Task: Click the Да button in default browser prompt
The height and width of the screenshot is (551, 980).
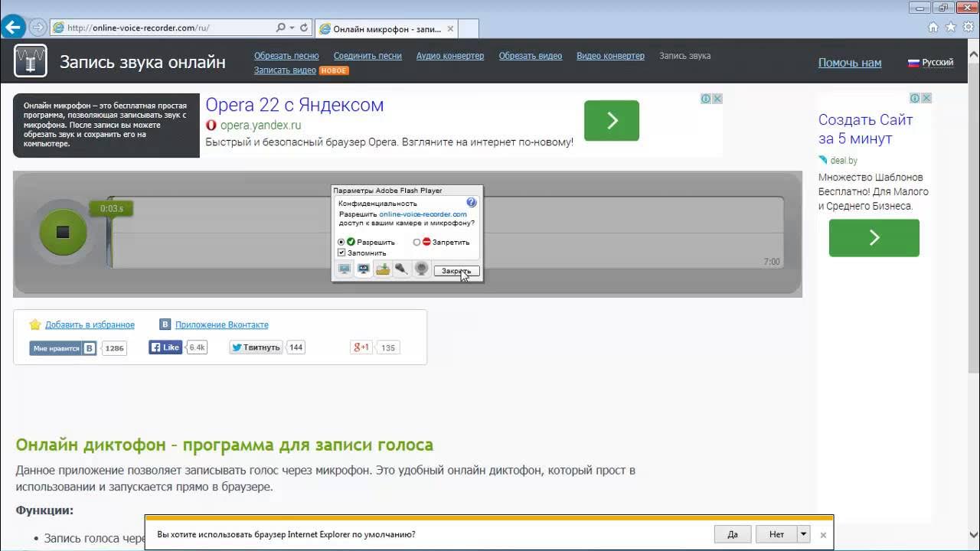Action: point(733,534)
